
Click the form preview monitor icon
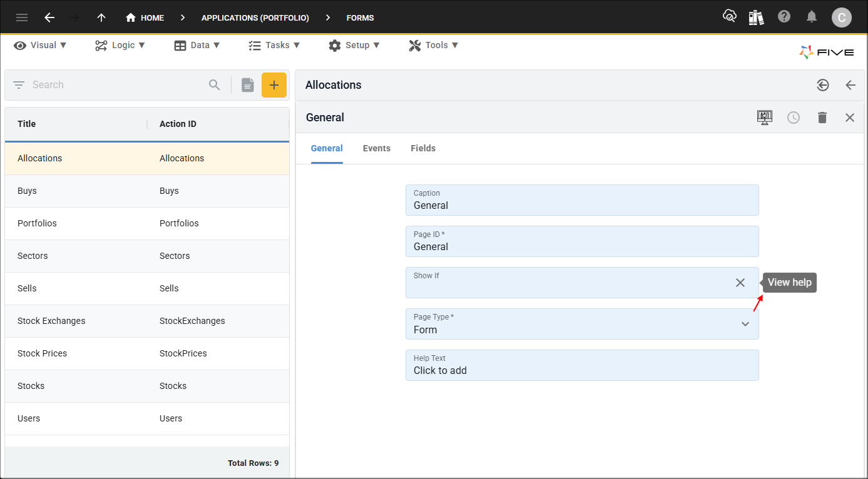[764, 118]
